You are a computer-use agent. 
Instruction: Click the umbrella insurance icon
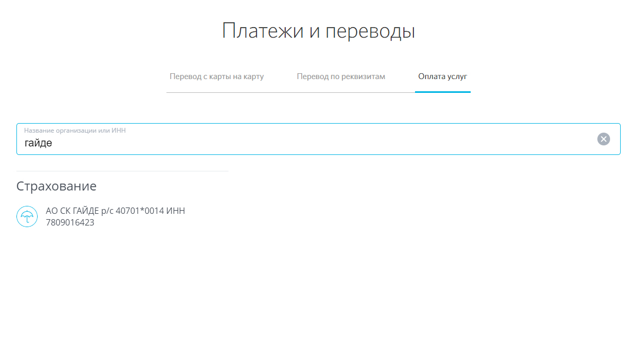[x=27, y=216]
